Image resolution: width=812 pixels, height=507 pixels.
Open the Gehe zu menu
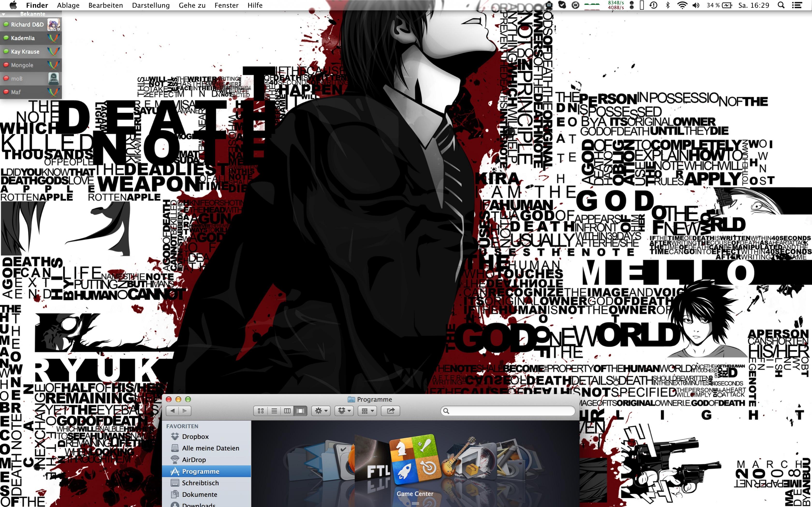pyautogui.click(x=192, y=5)
